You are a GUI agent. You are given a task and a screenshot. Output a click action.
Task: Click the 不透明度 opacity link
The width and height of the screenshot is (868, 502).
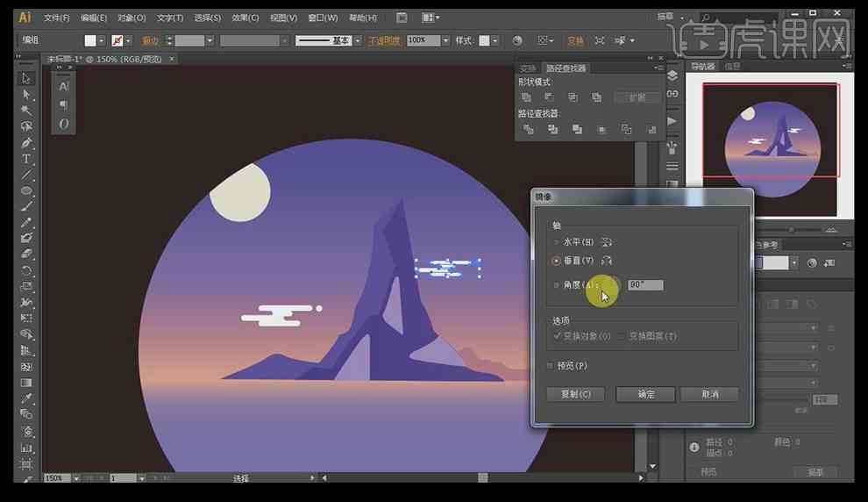(x=384, y=40)
